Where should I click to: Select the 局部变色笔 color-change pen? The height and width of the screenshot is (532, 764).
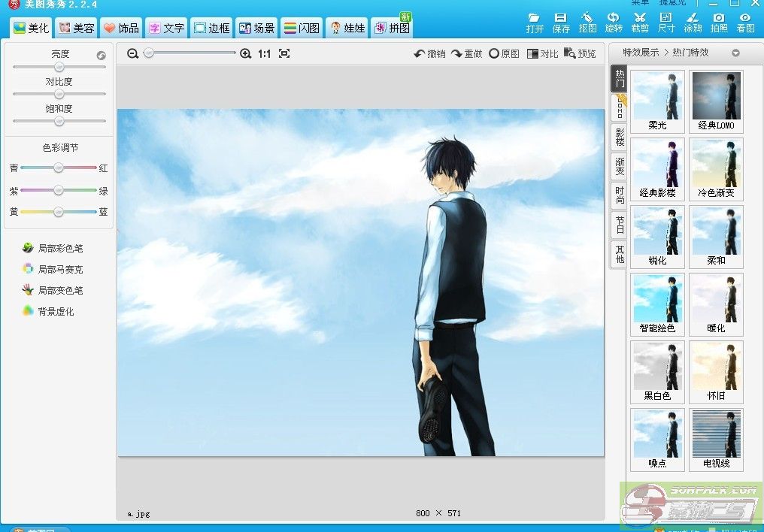(53, 290)
